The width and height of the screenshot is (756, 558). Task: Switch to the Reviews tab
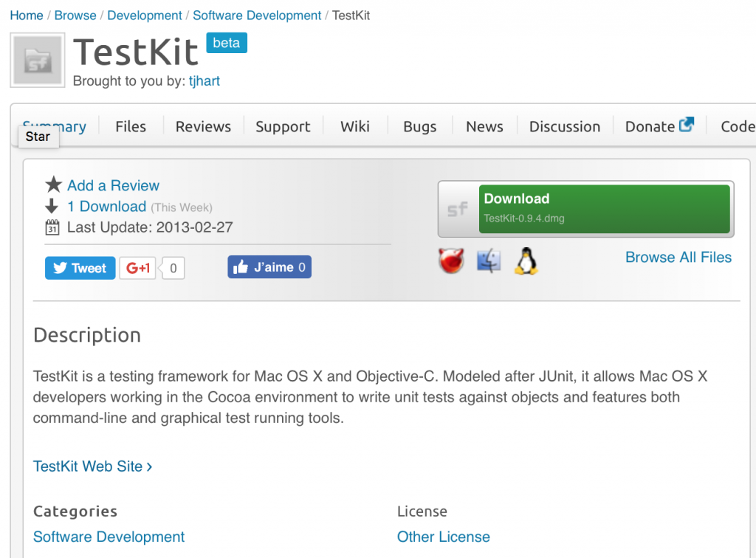click(x=203, y=127)
